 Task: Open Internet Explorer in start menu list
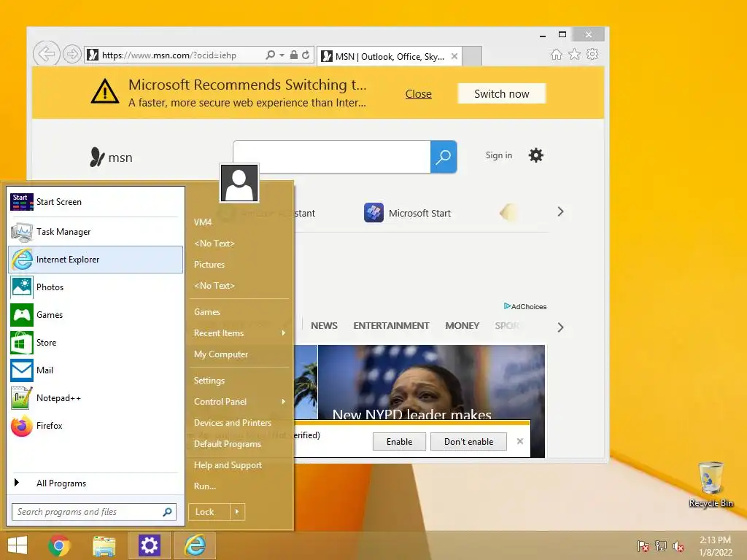point(96,260)
